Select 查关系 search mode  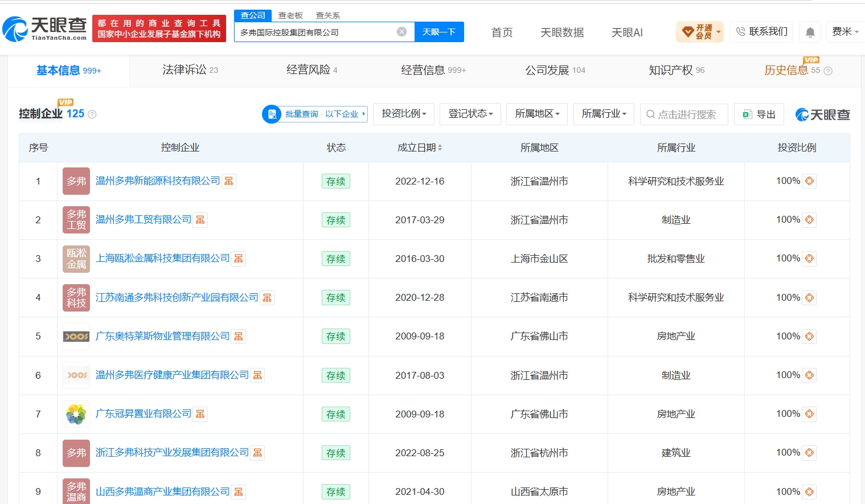pyautogui.click(x=328, y=15)
